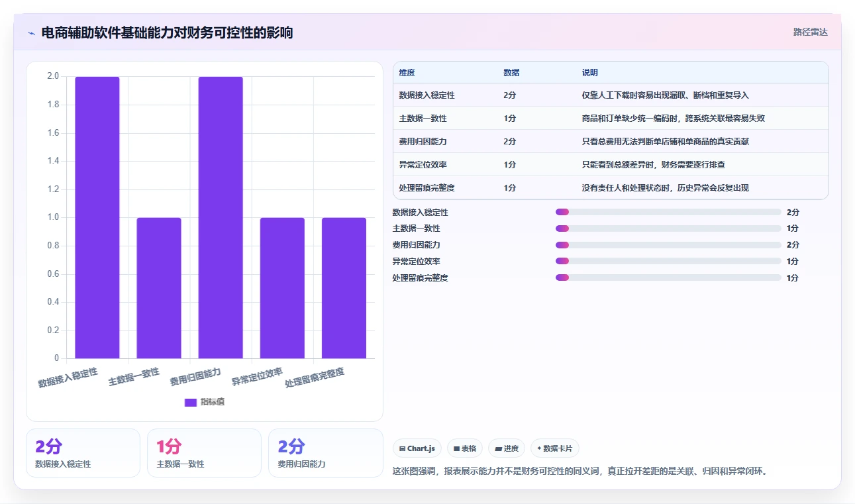Click the 数据卡片 tag
Image resolution: width=855 pixels, height=504 pixels.
coord(555,448)
